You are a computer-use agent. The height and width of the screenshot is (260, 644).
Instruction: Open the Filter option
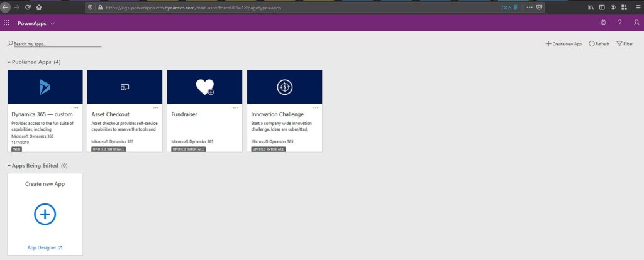[x=625, y=44]
